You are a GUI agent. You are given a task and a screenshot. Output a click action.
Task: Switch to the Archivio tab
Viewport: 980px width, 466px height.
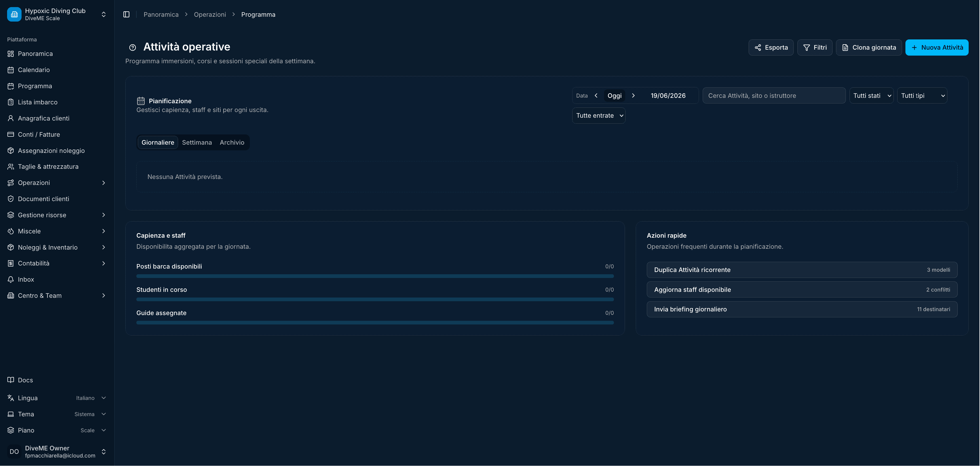(232, 142)
